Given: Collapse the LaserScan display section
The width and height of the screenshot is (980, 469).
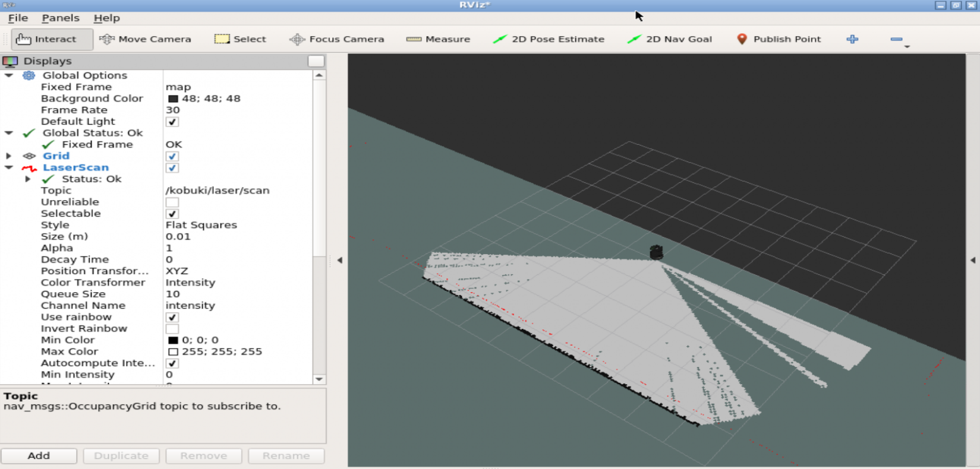Looking at the screenshot, I should pyautogui.click(x=9, y=167).
